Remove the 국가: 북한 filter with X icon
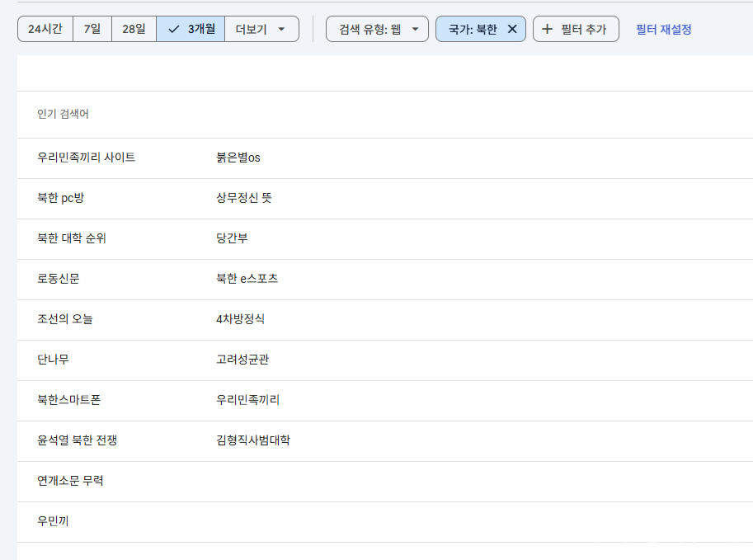Viewport: 753px width, 560px height. point(512,29)
